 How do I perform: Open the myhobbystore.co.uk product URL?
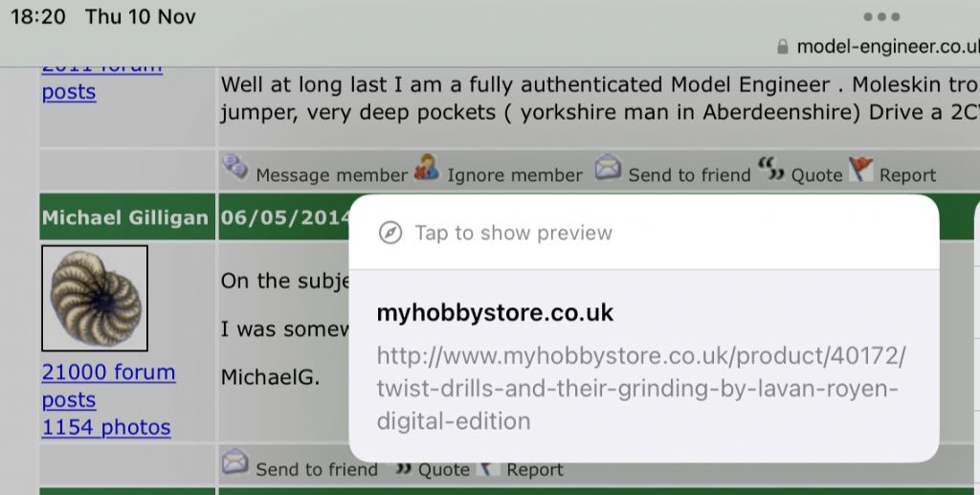(x=640, y=388)
